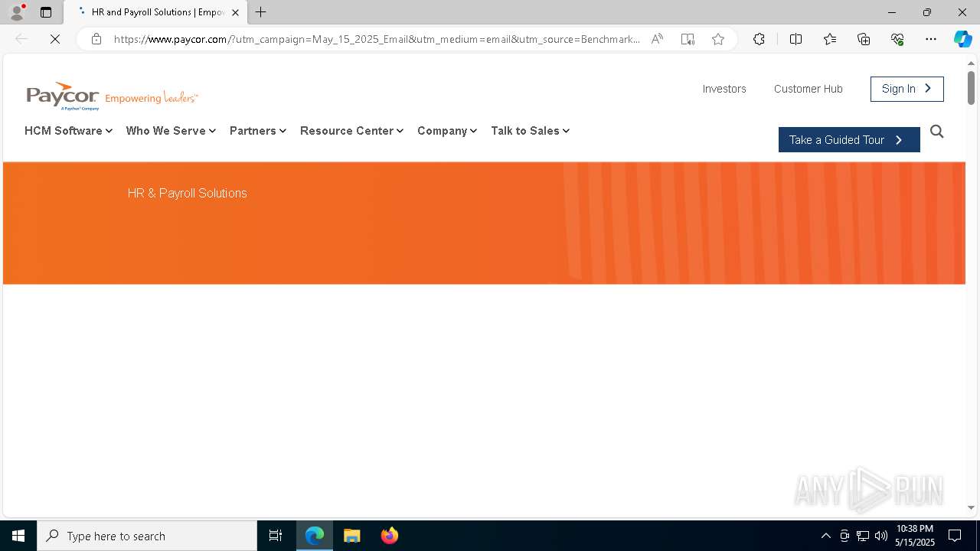Click the Edge profile icon
980x551 pixels.
(17, 12)
